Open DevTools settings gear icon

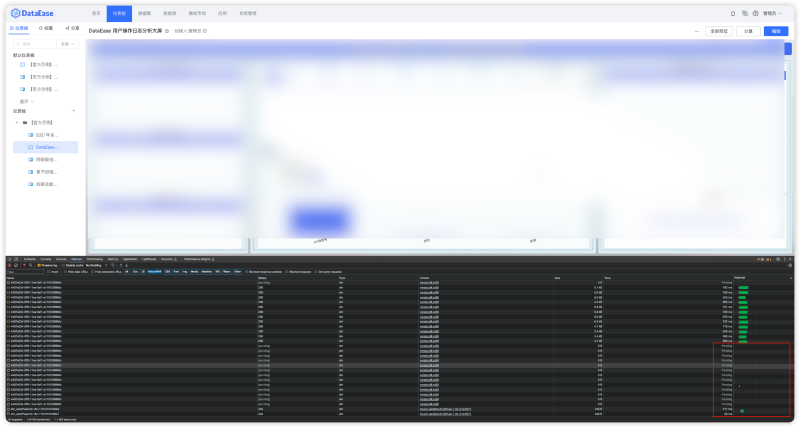pyautogui.click(x=778, y=259)
